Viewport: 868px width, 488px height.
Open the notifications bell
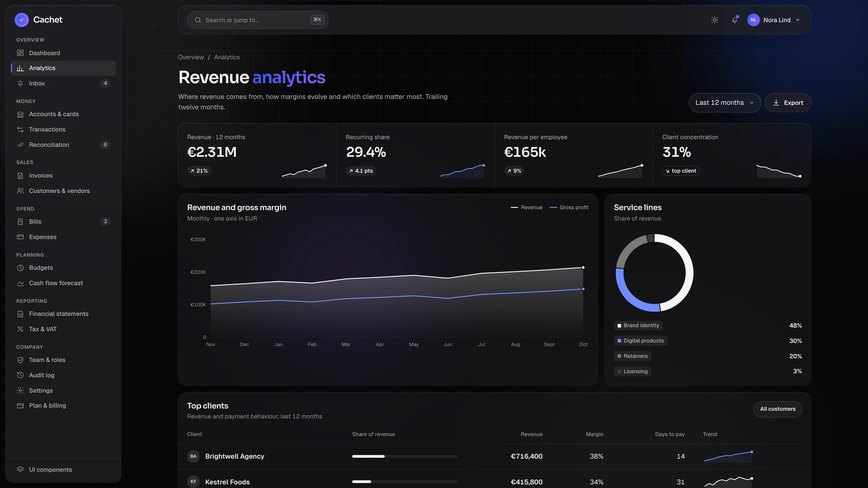click(x=735, y=20)
